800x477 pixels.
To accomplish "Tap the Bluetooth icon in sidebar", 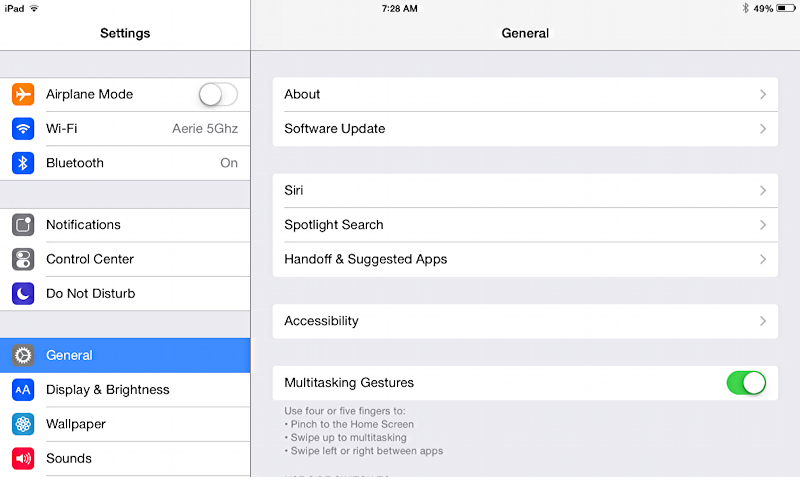I will tap(23, 163).
